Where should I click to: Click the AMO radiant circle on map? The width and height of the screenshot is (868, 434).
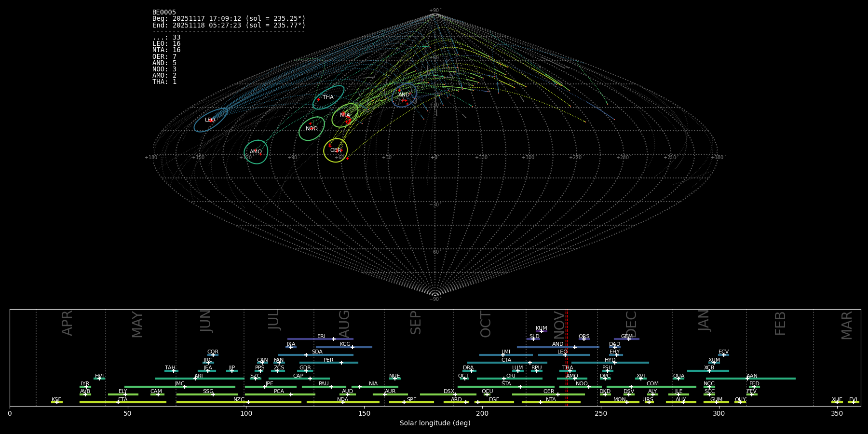pyautogui.click(x=256, y=152)
